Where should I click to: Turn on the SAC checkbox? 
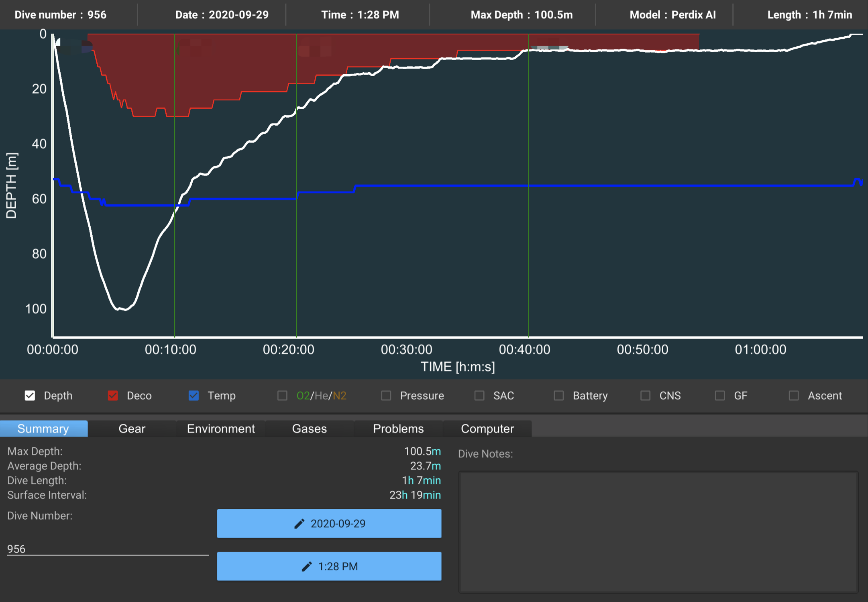[479, 396]
